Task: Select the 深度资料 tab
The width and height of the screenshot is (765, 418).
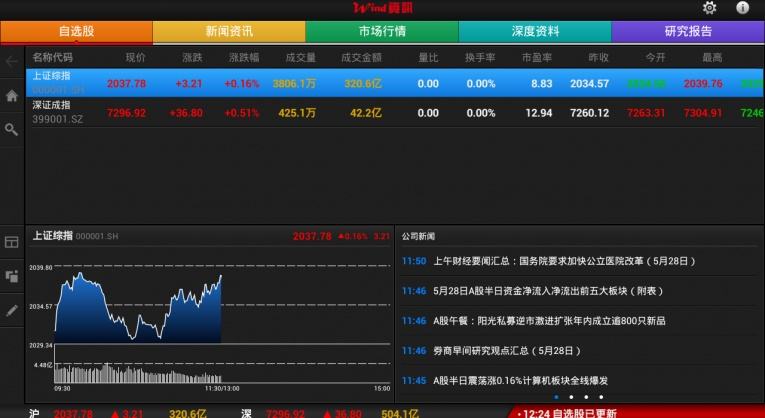Action: [x=535, y=31]
